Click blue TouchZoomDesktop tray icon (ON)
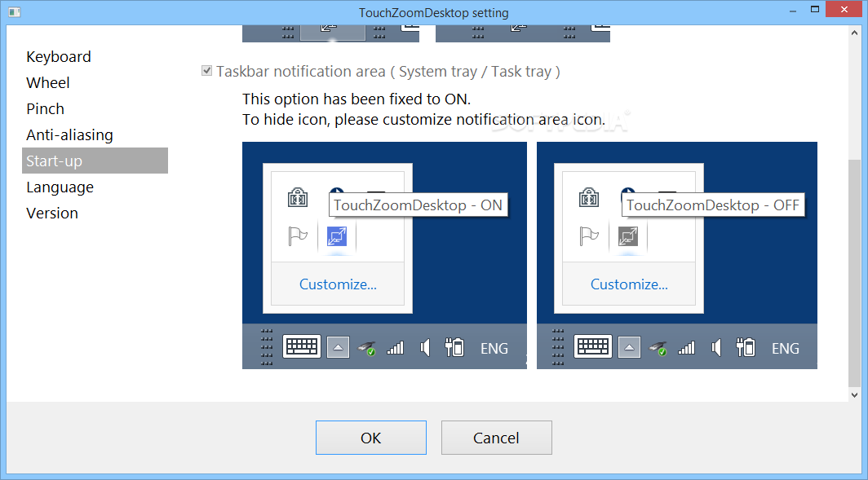The image size is (868, 480). [337, 236]
